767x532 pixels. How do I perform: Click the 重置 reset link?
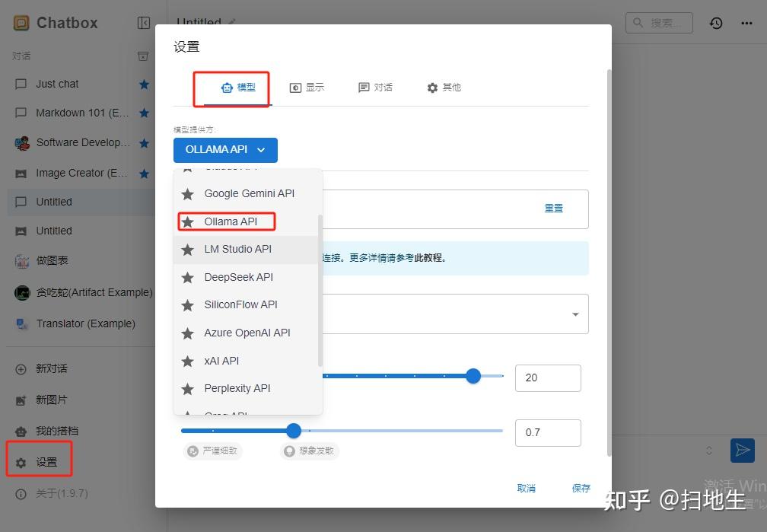pyautogui.click(x=554, y=208)
